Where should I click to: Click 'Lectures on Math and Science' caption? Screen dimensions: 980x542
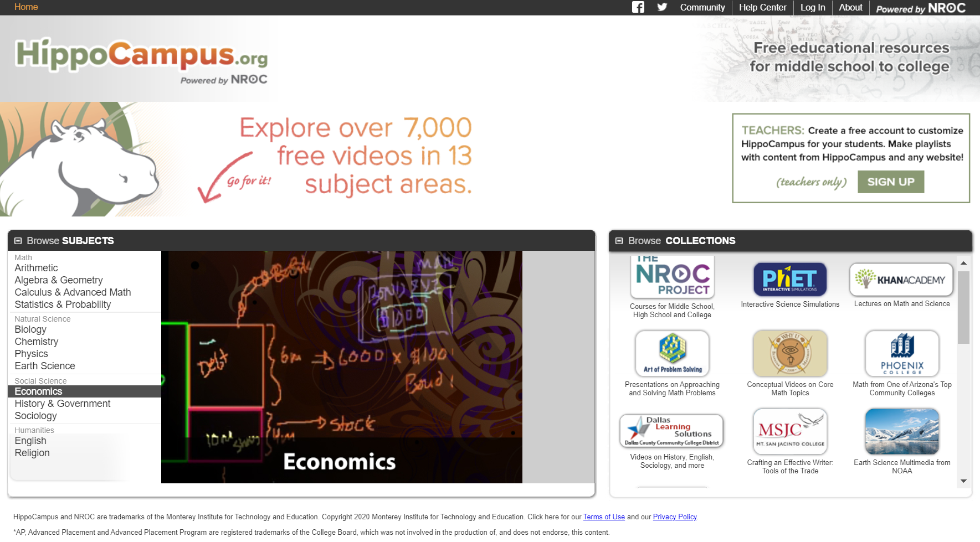(902, 304)
